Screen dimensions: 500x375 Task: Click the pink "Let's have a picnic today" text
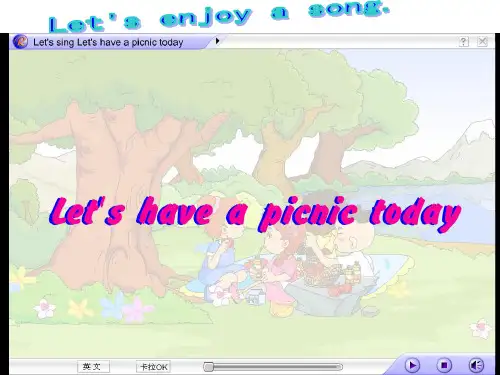(x=255, y=214)
